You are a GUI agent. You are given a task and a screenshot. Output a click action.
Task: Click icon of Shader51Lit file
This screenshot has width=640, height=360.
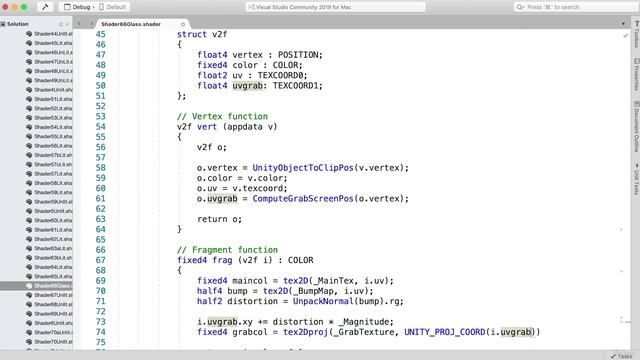pos(29,99)
